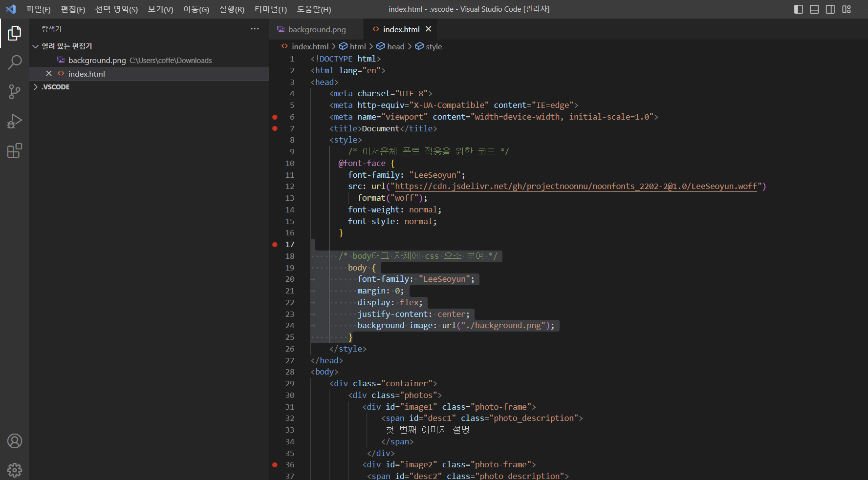Open the 선택 영역(S) menu

[x=116, y=9]
